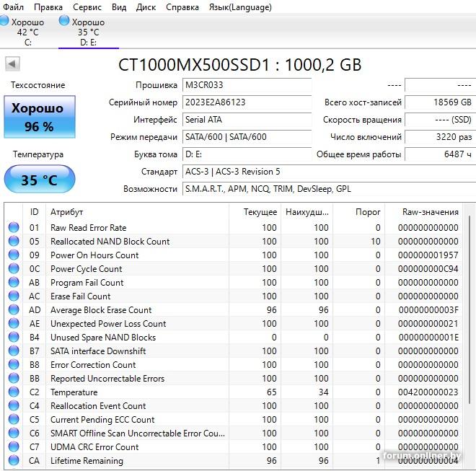Screen dimensions: 476x471
Task: Open the Файл menu
Action: 13,7
